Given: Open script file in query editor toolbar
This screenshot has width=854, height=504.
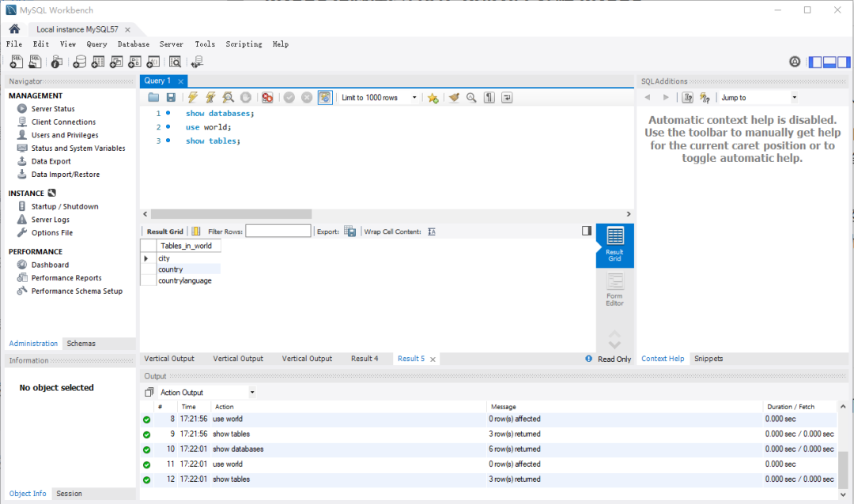Looking at the screenshot, I should (153, 97).
